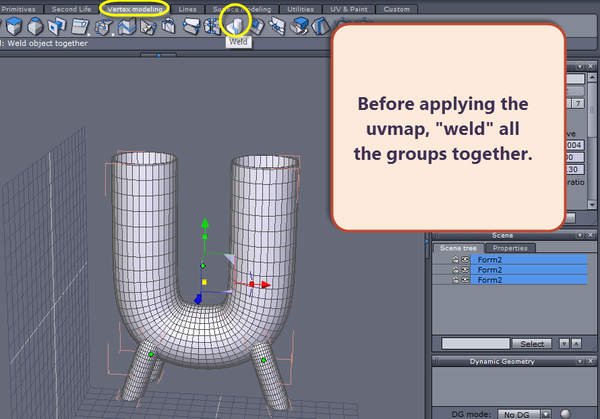Click the properties scrollbar up arrow
Image resolution: width=600 pixels, height=419 pixels.
(592, 77)
